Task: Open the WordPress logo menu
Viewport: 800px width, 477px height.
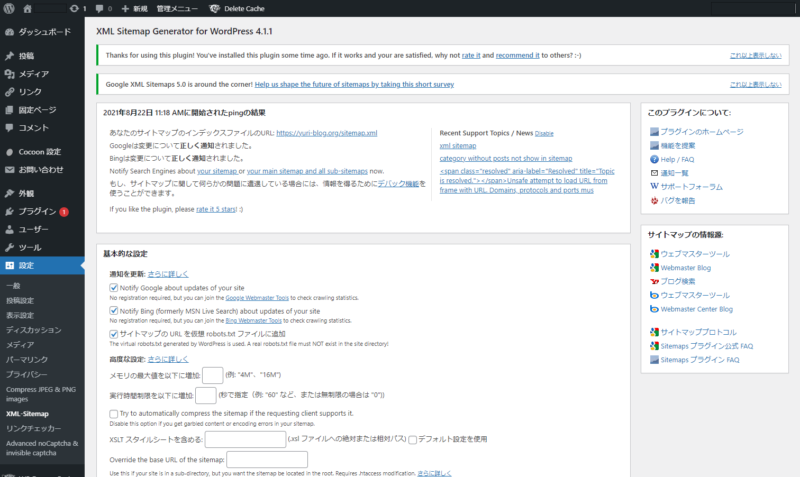Action: pyautogui.click(x=9, y=8)
